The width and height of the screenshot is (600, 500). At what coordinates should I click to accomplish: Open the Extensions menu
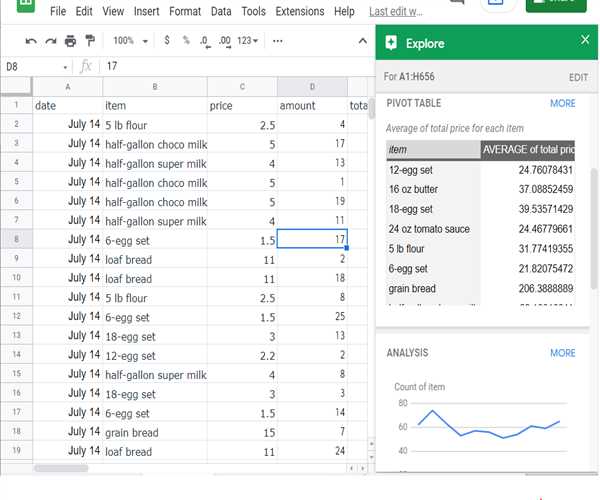click(x=300, y=11)
